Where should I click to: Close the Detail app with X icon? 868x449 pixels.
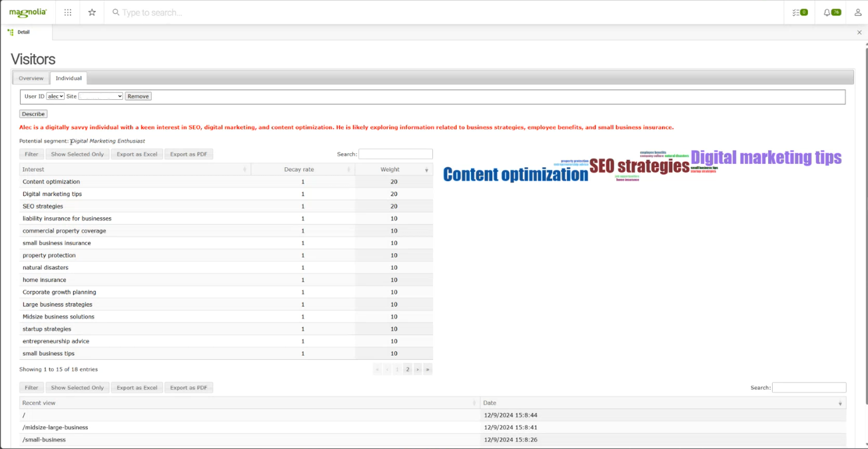pos(859,32)
